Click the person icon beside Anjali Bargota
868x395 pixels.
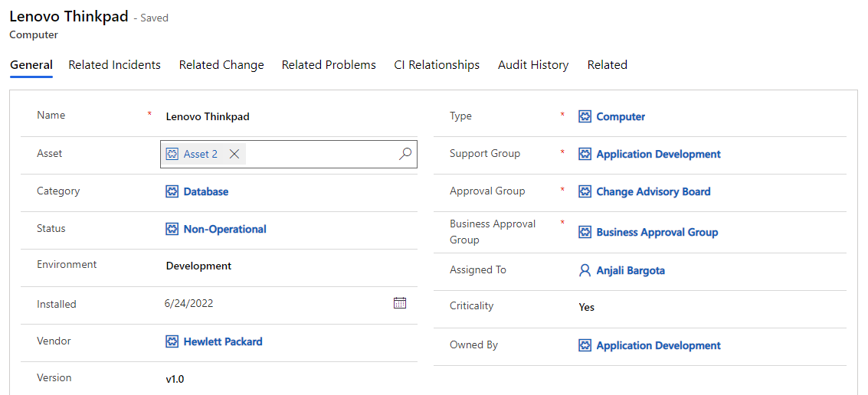pyautogui.click(x=585, y=270)
